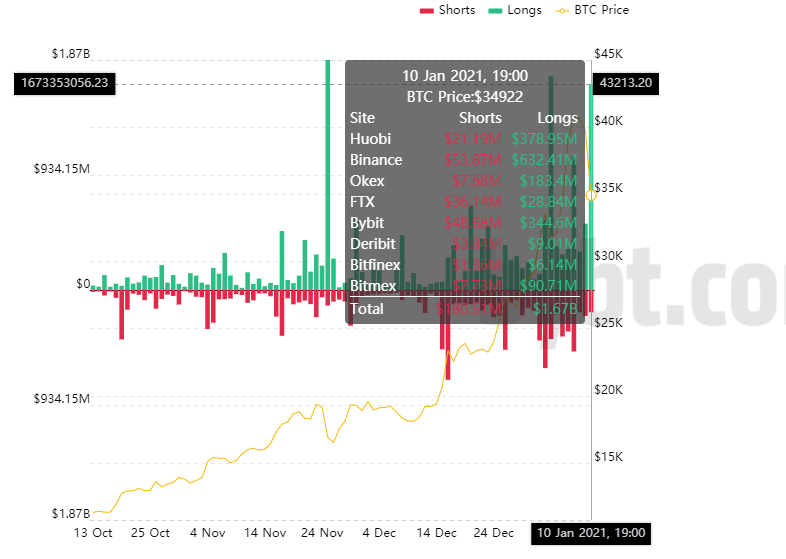
Task: Click the $30K right axis label
Action: [x=609, y=256]
